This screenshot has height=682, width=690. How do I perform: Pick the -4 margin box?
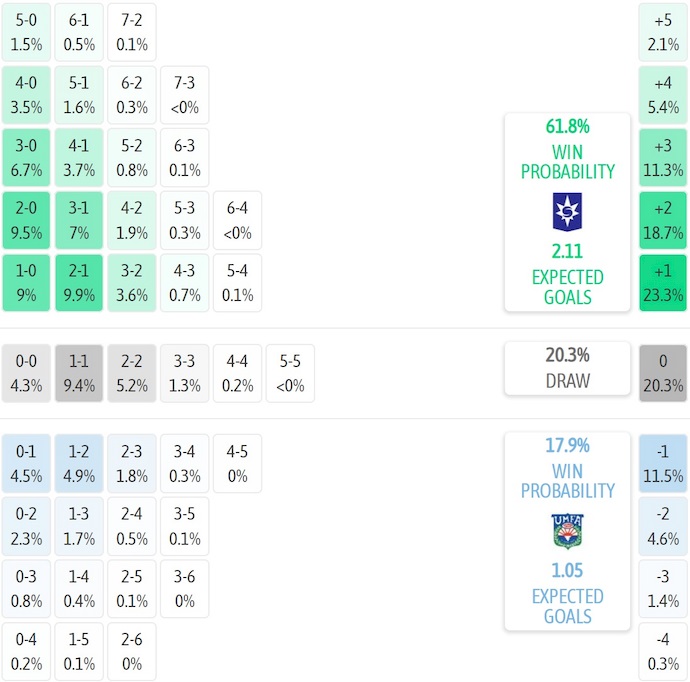pos(663,652)
